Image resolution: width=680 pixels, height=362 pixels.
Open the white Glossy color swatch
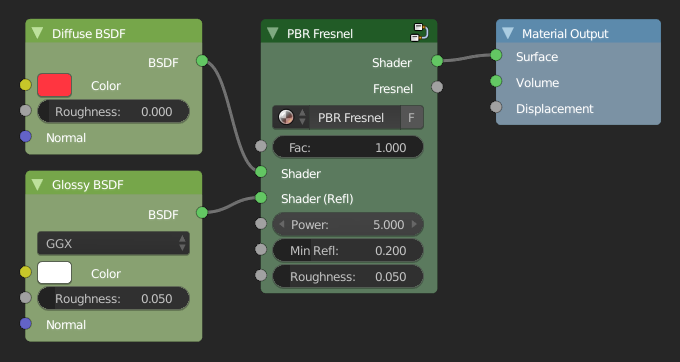(55, 273)
